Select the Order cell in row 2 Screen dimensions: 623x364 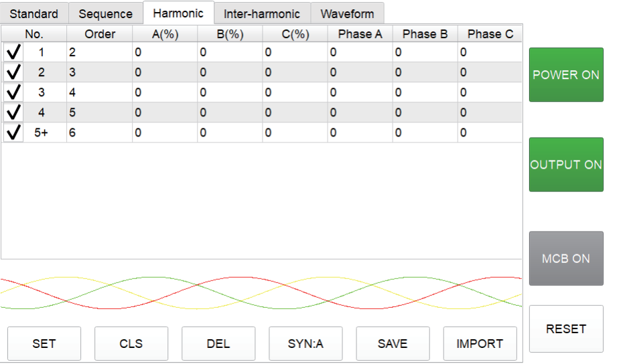click(x=99, y=72)
